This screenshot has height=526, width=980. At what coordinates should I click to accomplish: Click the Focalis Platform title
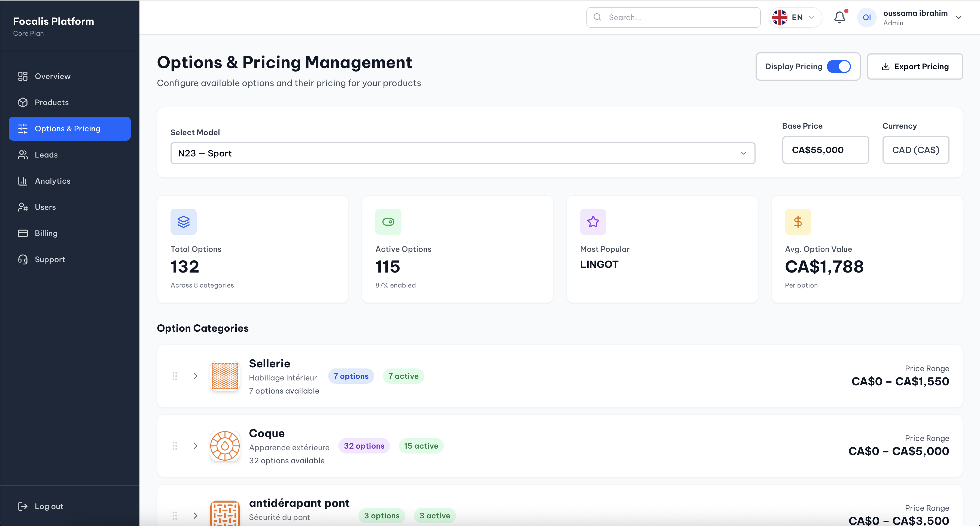(x=54, y=21)
